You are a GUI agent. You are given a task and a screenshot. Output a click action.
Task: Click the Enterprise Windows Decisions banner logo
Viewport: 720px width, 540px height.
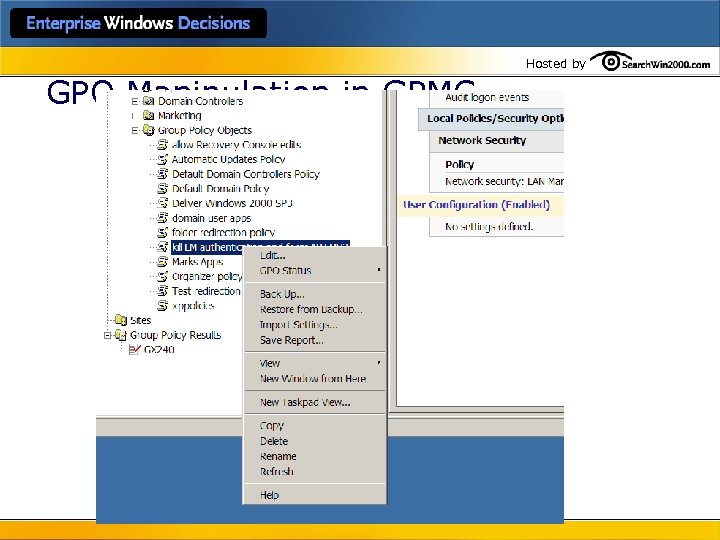138,23
